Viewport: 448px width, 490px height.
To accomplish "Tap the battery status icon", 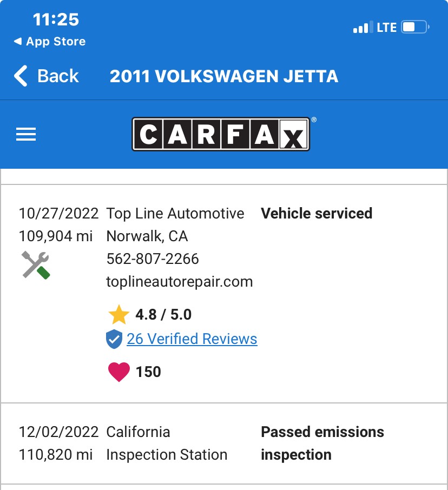I will click(416, 27).
